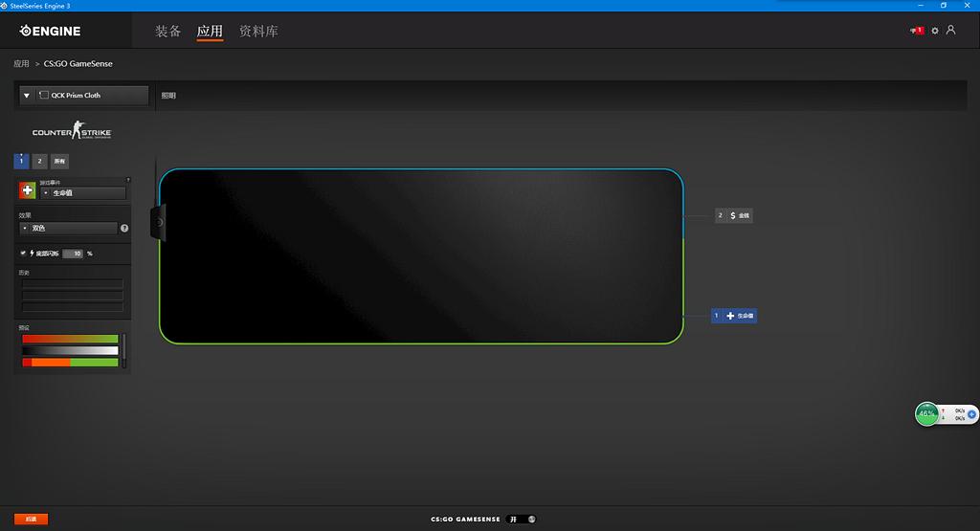Open the 双色 effect dropdown

coord(68,228)
